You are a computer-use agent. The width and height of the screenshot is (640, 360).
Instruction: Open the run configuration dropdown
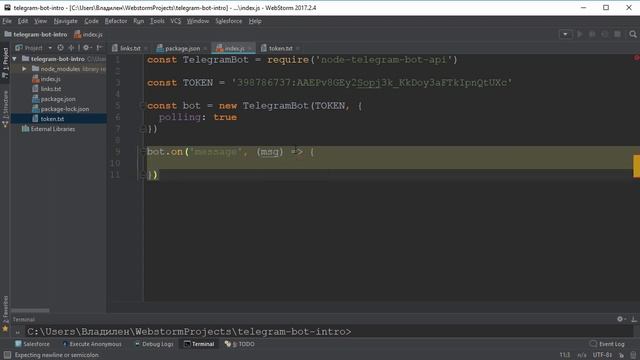(565, 34)
